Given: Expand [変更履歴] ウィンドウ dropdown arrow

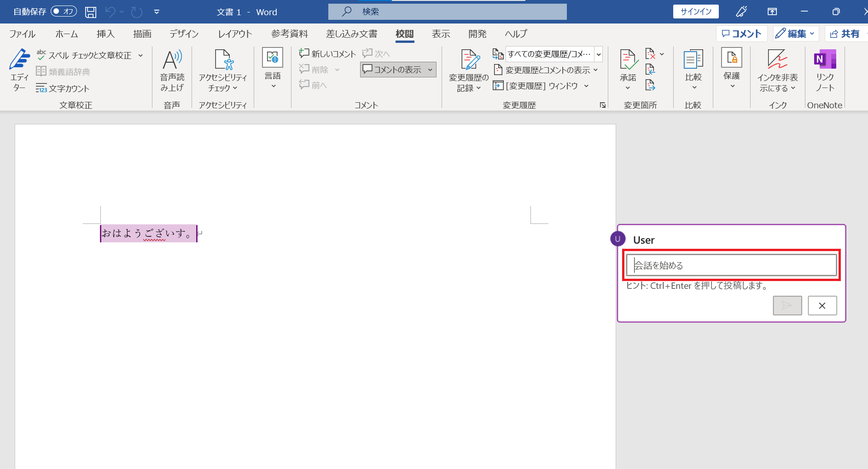Looking at the screenshot, I should pos(586,86).
